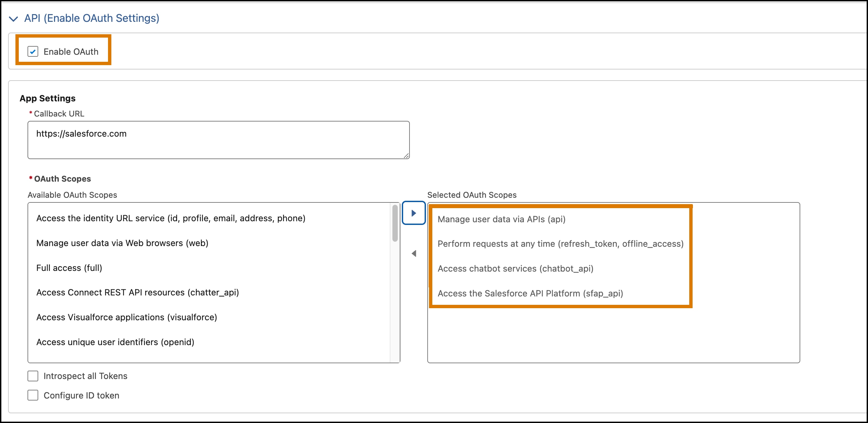This screenshot has width=868, height=423.
Task: Click the remove scope left-arrow button
Action: point(414,253)
